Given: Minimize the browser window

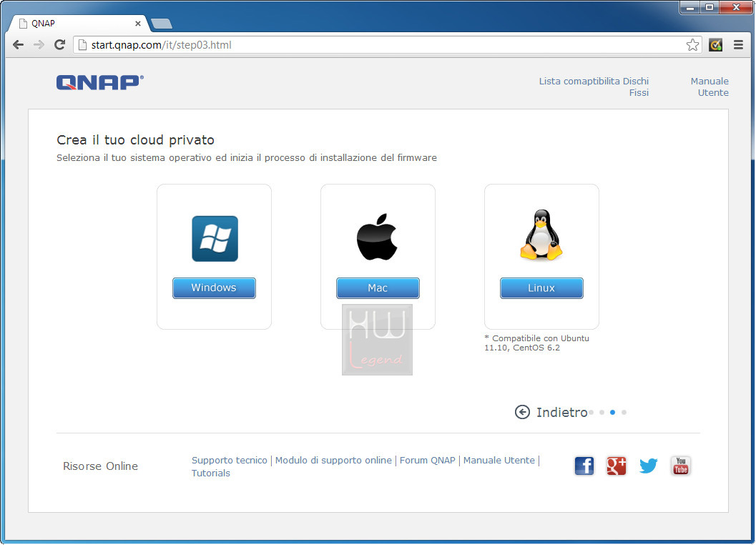Looking at the screenshot, I should [x=690, y=8].
